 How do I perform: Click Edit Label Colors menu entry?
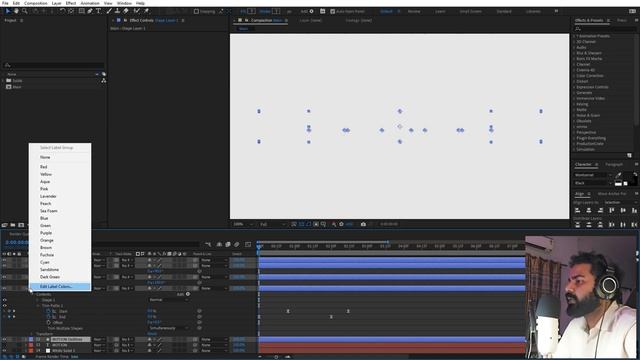pos(60,287)
